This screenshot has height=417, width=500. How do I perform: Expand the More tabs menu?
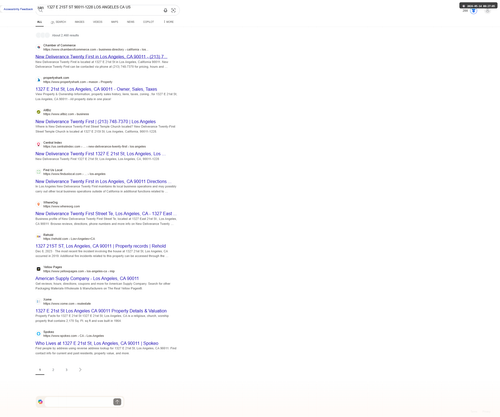tap(169, 22)
